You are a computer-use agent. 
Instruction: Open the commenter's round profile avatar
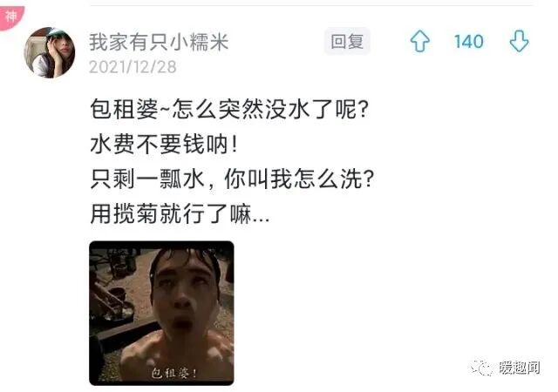click(x=50, y=52)
